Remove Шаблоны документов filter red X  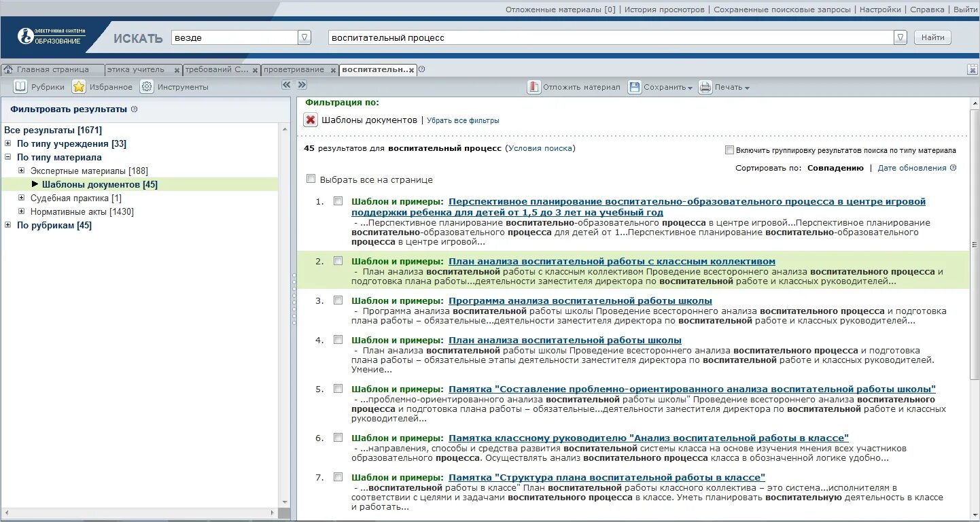coord(311,120)
